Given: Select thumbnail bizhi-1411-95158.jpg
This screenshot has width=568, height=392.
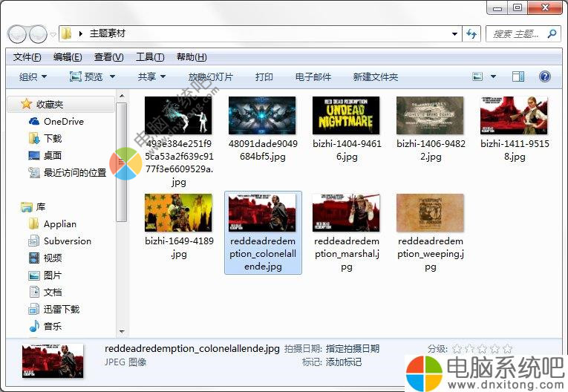Looking at the screenshot, I should [x=515, y=115].
